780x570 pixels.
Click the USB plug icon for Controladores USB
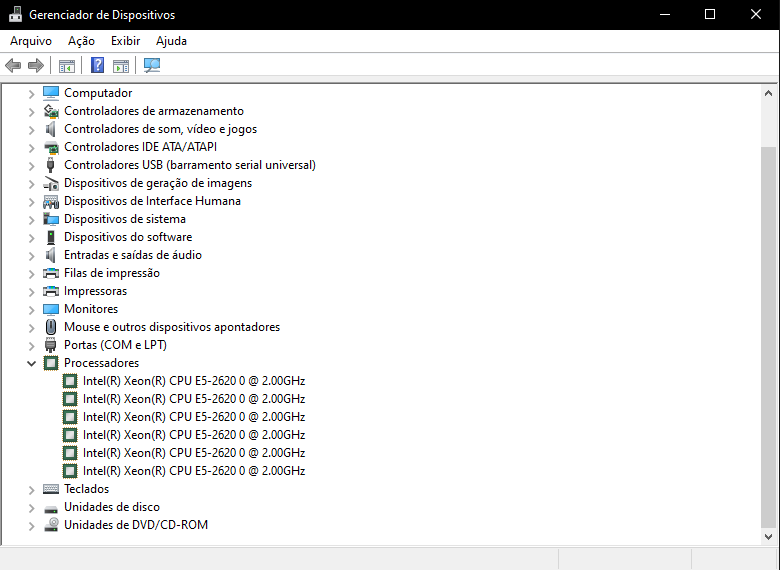[50, 165]
